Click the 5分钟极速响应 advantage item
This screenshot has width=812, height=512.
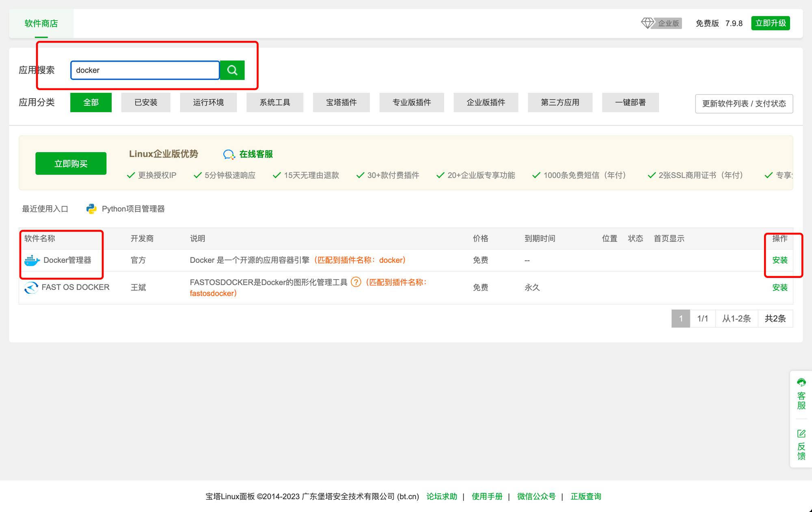[x=225, y=175]
